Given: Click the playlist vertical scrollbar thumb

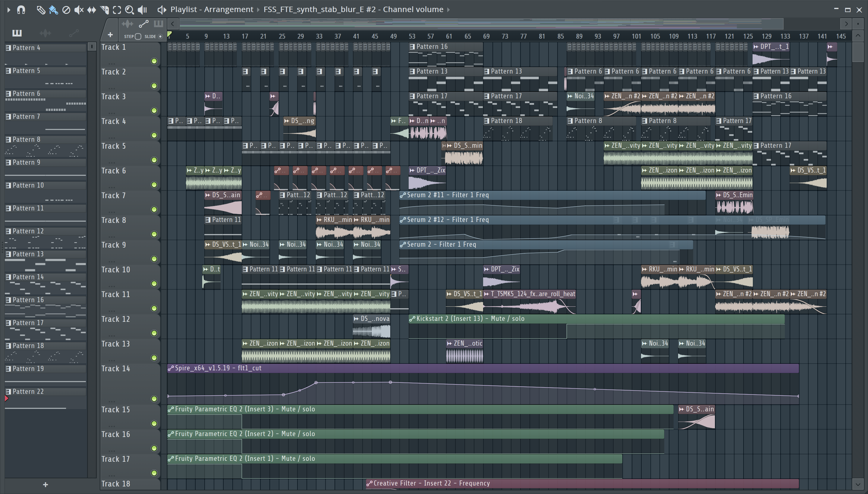Looking at the screenshot, I should point(858,52).
